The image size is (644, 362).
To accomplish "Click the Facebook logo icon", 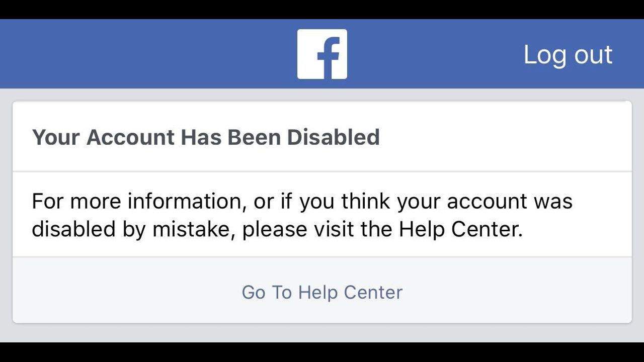I will (x=322, y=54).
